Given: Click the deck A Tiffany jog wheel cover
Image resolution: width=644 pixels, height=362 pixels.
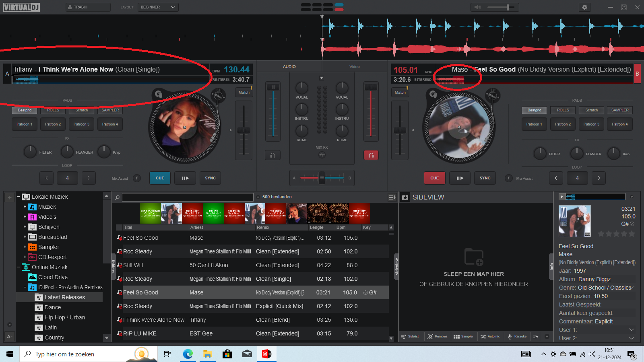Looking at the screenshot, I should [x=185, y=127].
